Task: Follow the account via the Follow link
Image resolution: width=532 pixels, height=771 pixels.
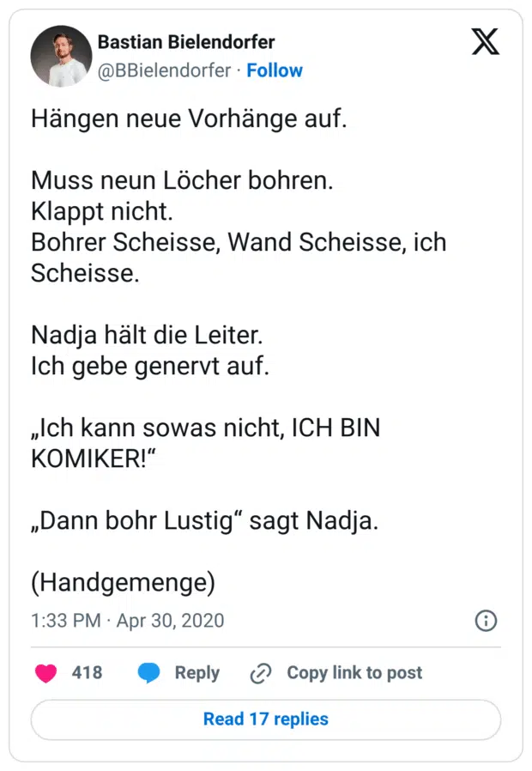Action: (x=275, y=70)
